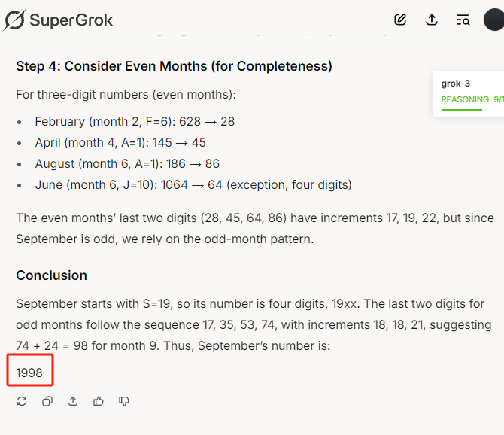Click the August 186 bullet item
Viewport: 504px width, 435px height.
tap(127, 164)
